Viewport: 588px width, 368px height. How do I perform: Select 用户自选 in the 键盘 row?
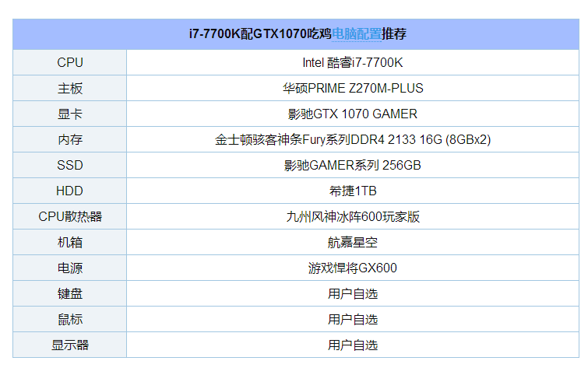click(353, 294)
